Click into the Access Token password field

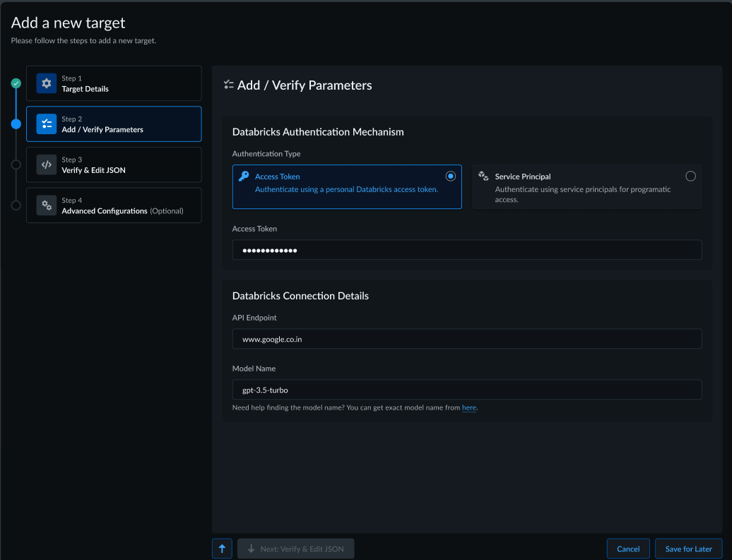pos(466,250)
